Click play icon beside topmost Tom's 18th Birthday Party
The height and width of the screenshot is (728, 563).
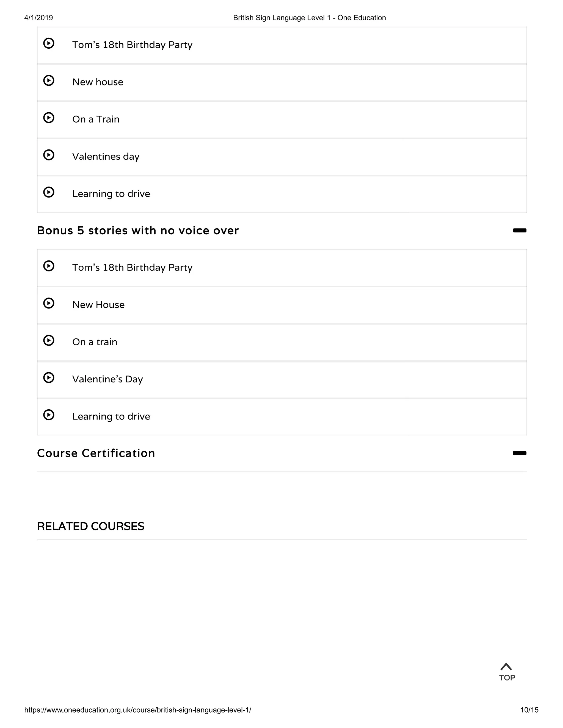click(x=49, y=44)
